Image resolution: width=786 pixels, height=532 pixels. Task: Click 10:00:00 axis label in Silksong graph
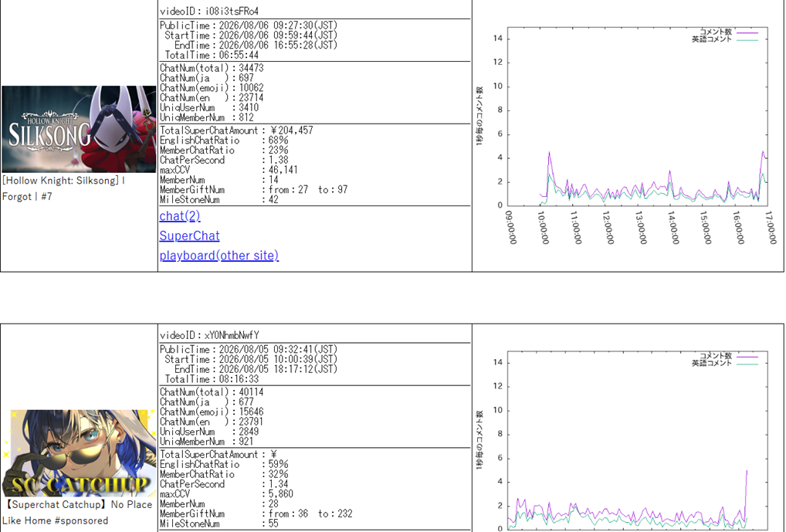pyautogui.click(x=543, y=227)
